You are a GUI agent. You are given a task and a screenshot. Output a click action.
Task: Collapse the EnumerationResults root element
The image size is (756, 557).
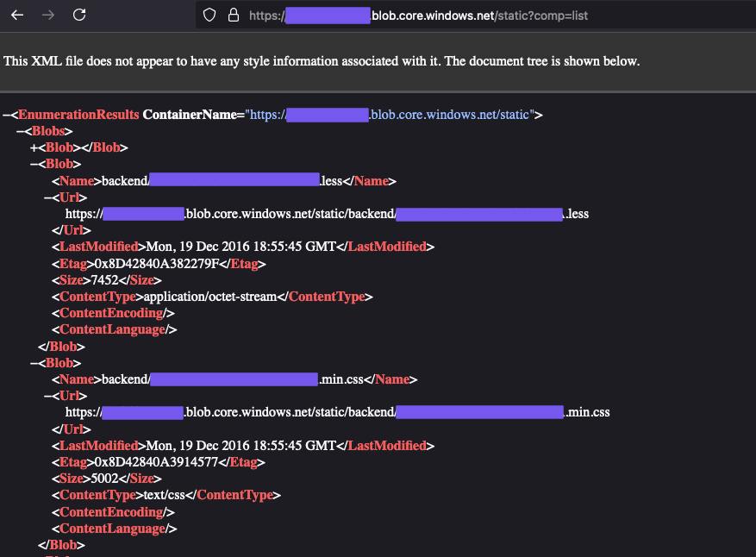[x=7, y=114]
